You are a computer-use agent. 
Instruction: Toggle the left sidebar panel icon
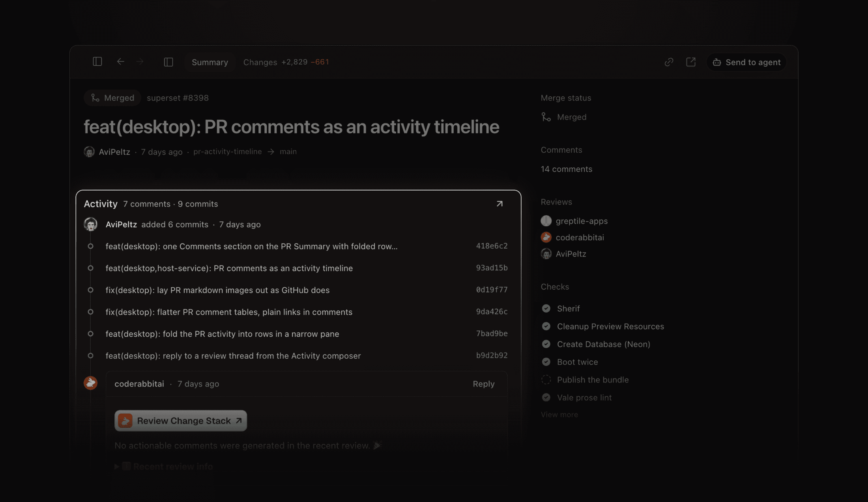tap(97, 62)
